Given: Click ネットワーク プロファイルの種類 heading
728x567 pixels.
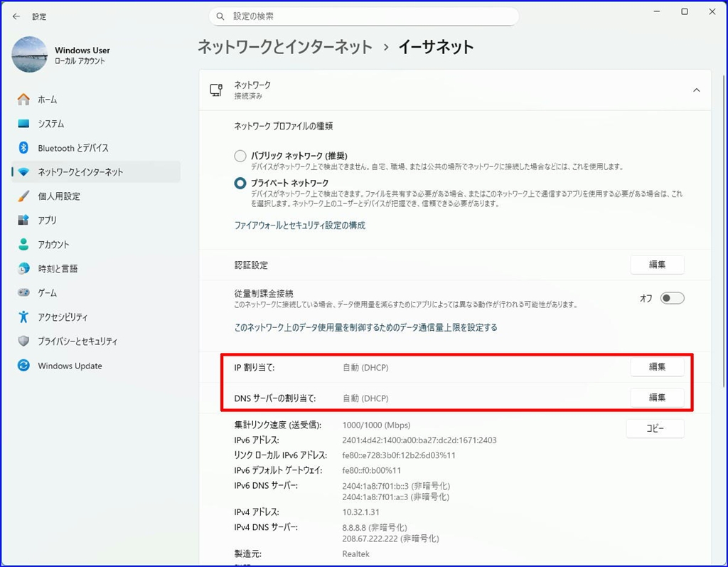Looking at the screenshot, I should click(x=283, y=126).
